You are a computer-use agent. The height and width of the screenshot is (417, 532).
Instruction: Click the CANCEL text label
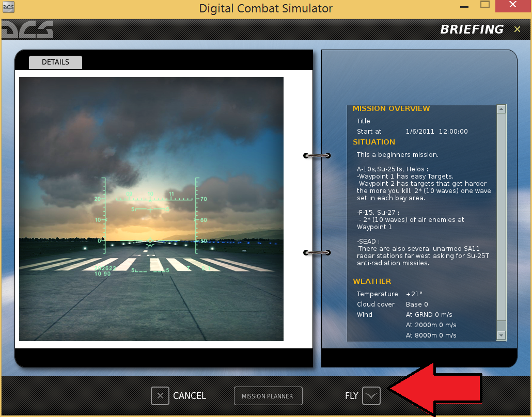click(x=190, y=396)
